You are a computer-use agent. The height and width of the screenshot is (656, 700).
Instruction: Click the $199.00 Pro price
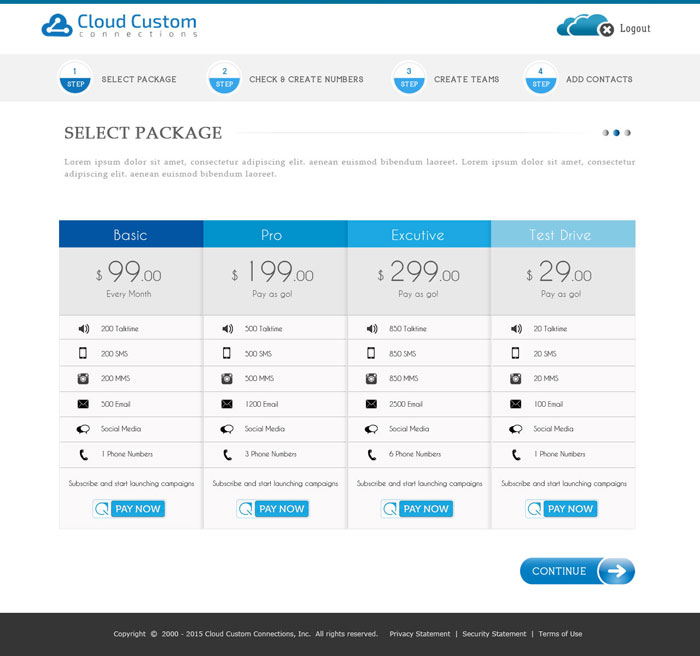coord(272,271)
